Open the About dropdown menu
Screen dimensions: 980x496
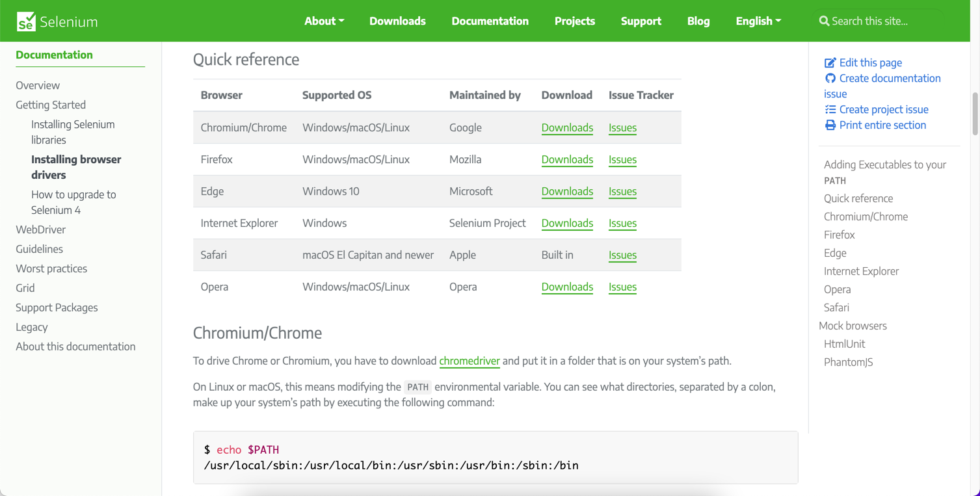tap(324, 21)
